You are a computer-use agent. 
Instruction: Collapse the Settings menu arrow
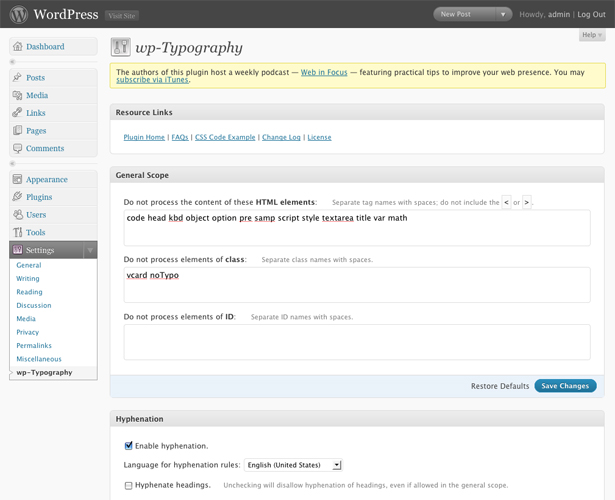point(90,250)
